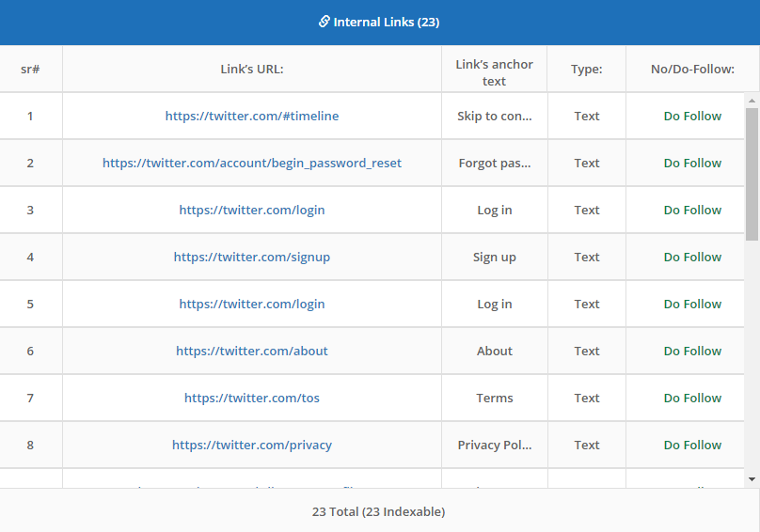
Task: Click serial number 6 cell
Action: pyautogui.click(x=30, y=351)
